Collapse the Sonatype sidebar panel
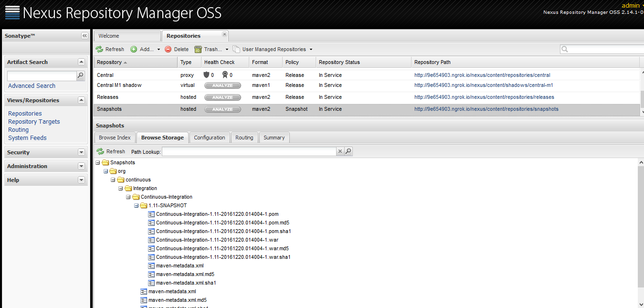The width and height of the screenshot is (644, 308). (84, 36)
